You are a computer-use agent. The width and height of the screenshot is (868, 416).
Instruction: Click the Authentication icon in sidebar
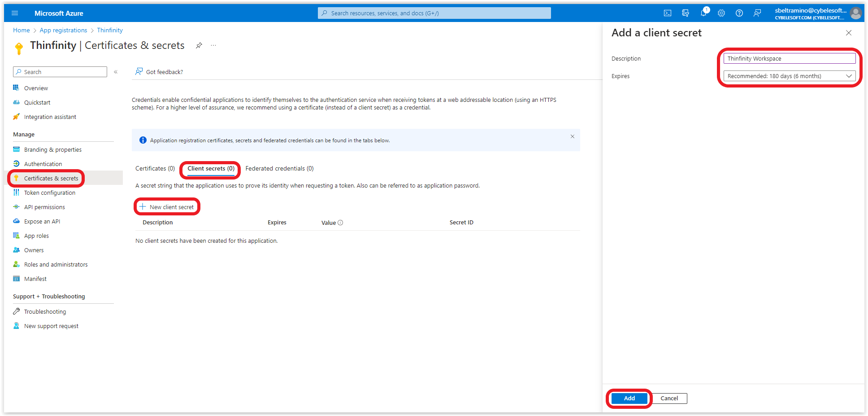[x=16, y=164]
